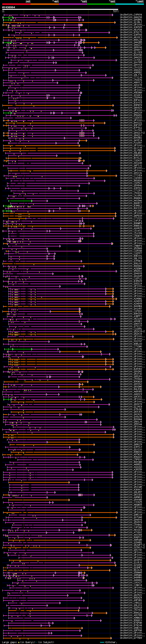Select hit UniRef100_B8AG26
This screenshot has width=146, height=644.
tap(131, 613)
